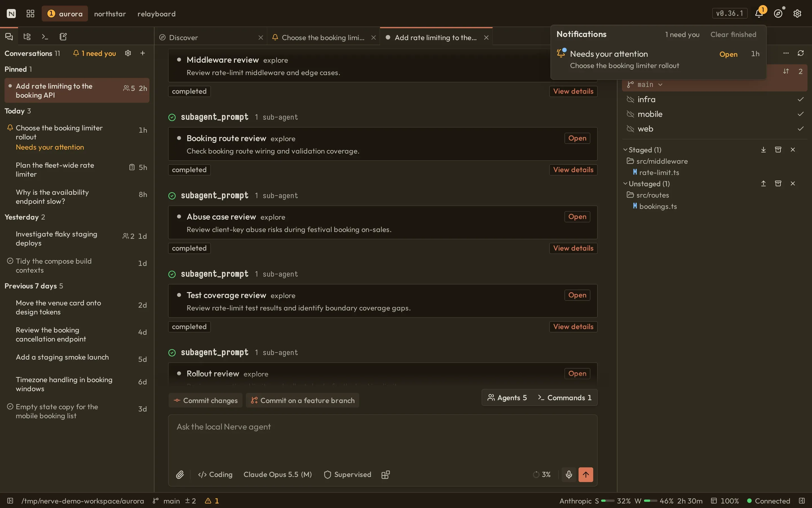Collapse the Previous 7 days group
812x508 pixels.
(34, 286)
